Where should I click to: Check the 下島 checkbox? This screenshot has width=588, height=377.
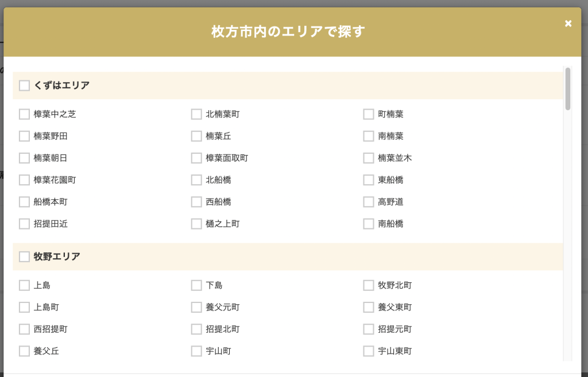196,285
